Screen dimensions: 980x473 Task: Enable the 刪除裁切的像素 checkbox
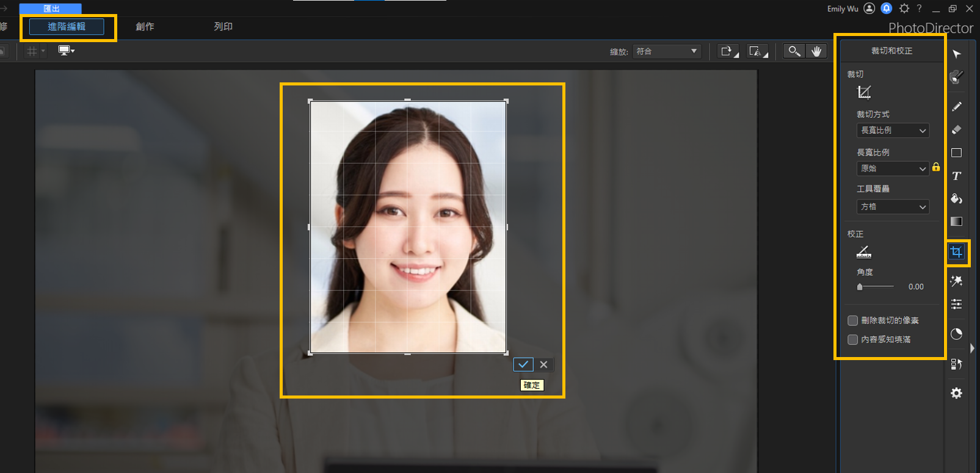point(853,320)
